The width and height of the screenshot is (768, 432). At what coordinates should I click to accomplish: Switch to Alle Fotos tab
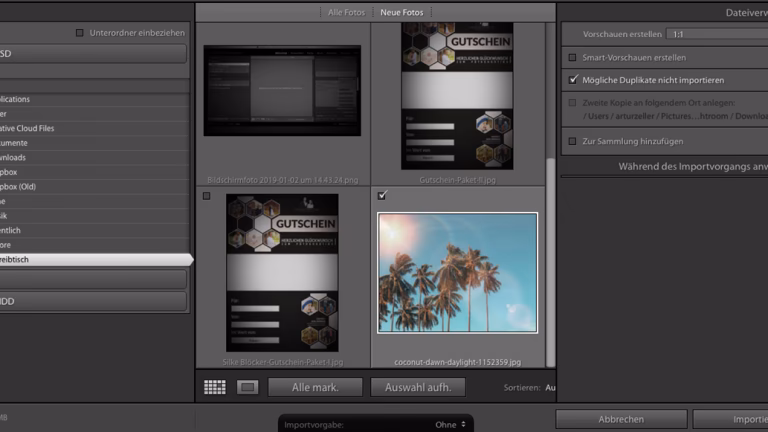[x=347, y=12]
